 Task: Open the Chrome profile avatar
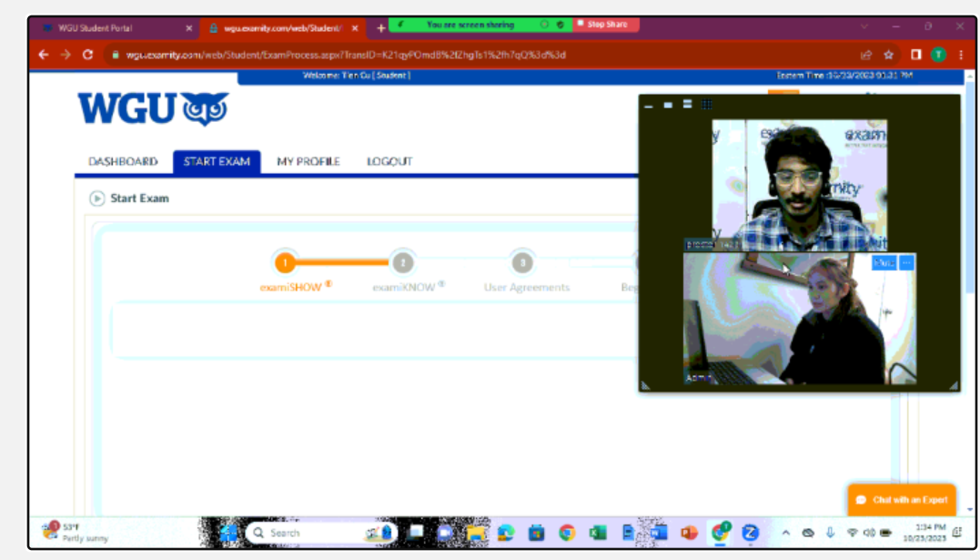pyautogui.click(x=938, y=55)
